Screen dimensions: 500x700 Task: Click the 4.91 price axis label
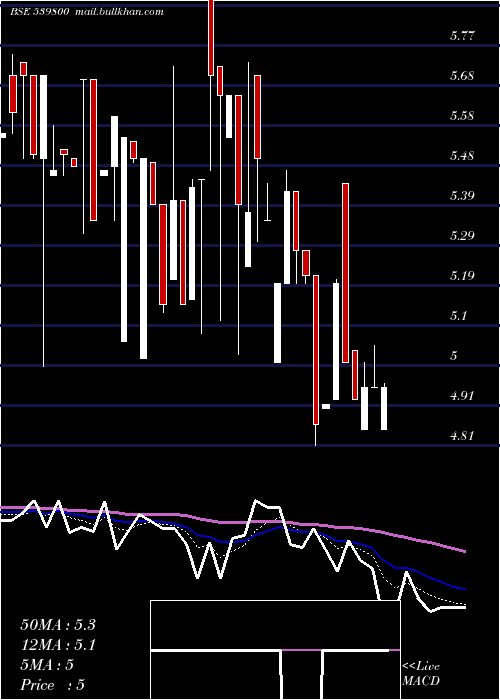(462, 396)
